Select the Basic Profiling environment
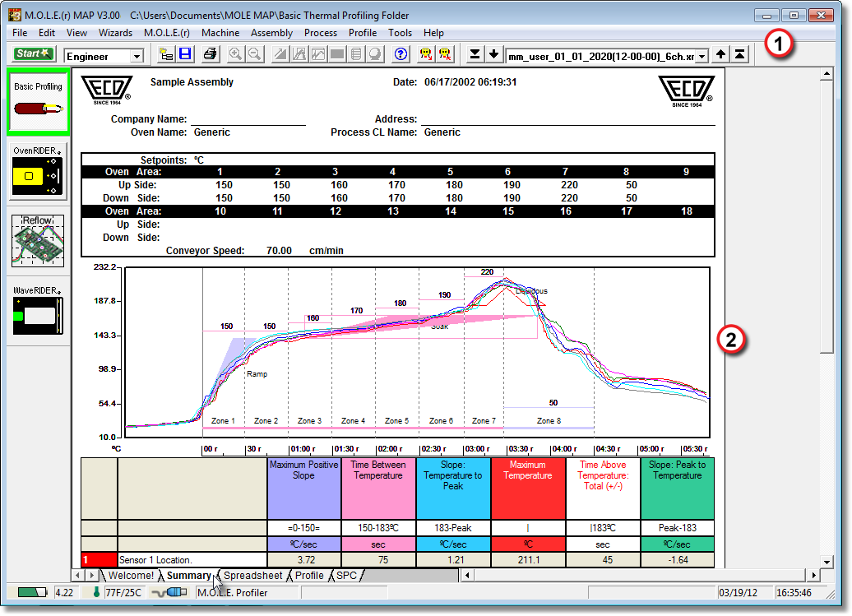Image resolution: width=852 pixels, height=616 pixels. (x=38, y=102)
